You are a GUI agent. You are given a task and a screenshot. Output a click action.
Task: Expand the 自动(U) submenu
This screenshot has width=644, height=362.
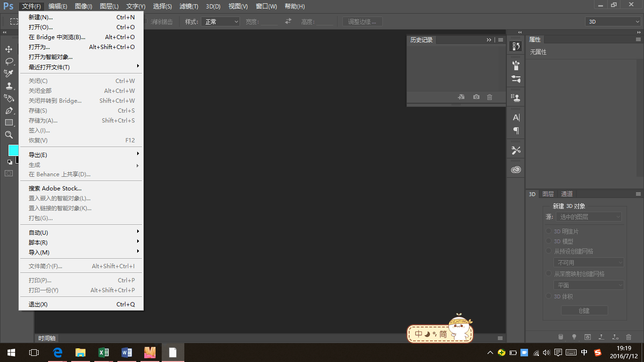tap(81, 232)
